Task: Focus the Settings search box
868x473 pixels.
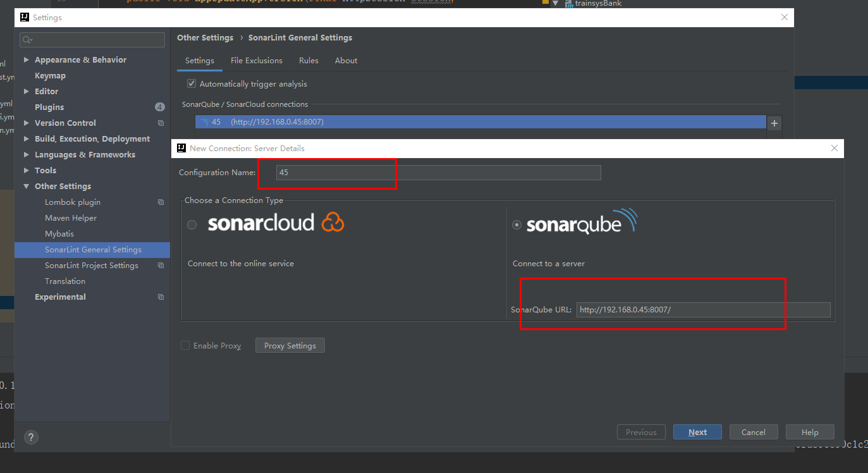Action: pos(92,40)
